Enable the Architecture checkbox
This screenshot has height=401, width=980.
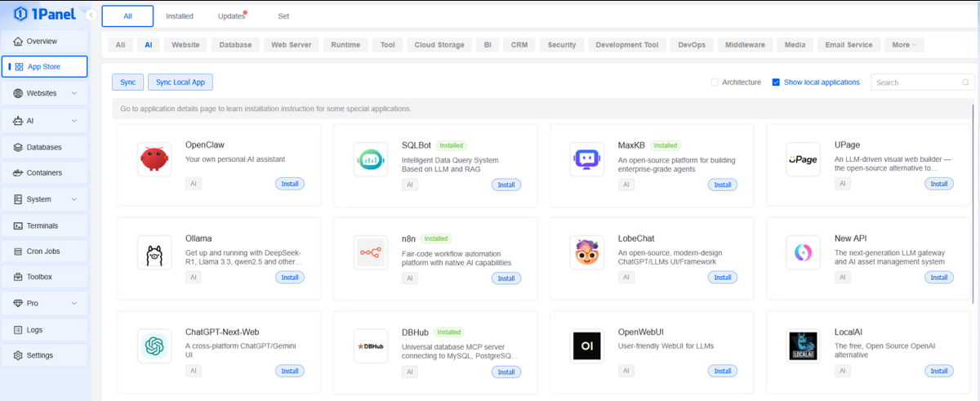[715, 82]
